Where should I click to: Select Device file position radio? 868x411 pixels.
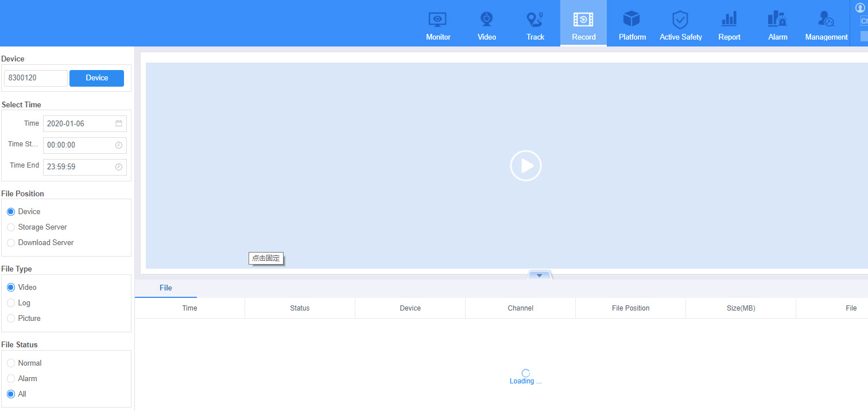pyautogui.click(x=11, y=212)
